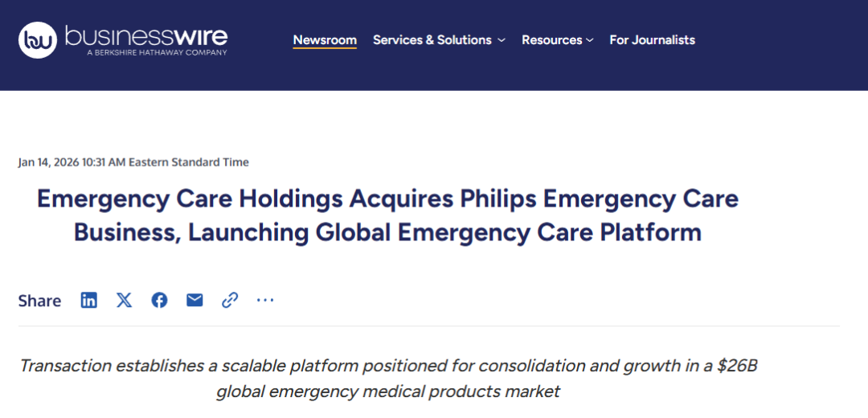Expand chevron beside Resources
Image resolution: width=868 pixels, height=418 pixels.
[590, 40]
